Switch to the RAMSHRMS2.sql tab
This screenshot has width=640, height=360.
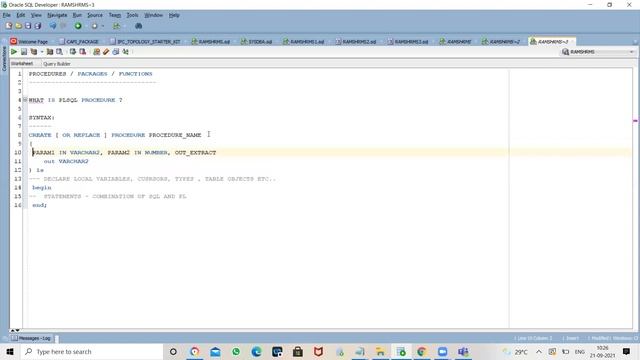pyautogui.click(x=356, y=42)
